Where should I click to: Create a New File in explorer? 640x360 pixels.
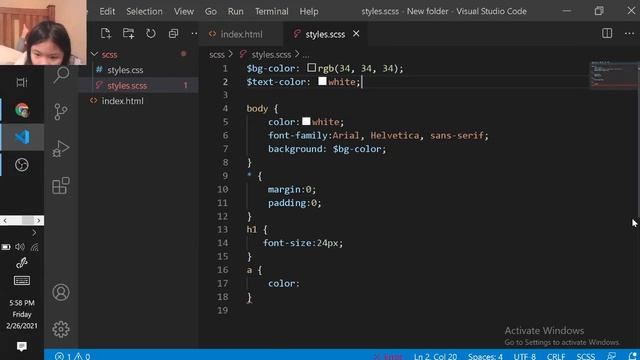[106, 33]
